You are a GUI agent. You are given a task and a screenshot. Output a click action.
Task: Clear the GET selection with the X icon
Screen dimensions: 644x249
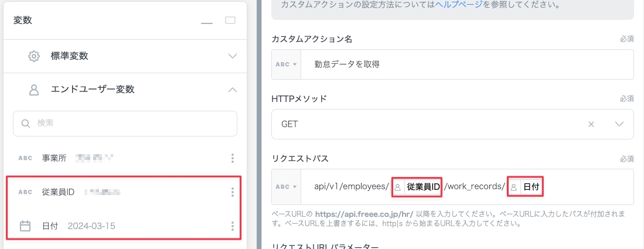pos(591,124)
